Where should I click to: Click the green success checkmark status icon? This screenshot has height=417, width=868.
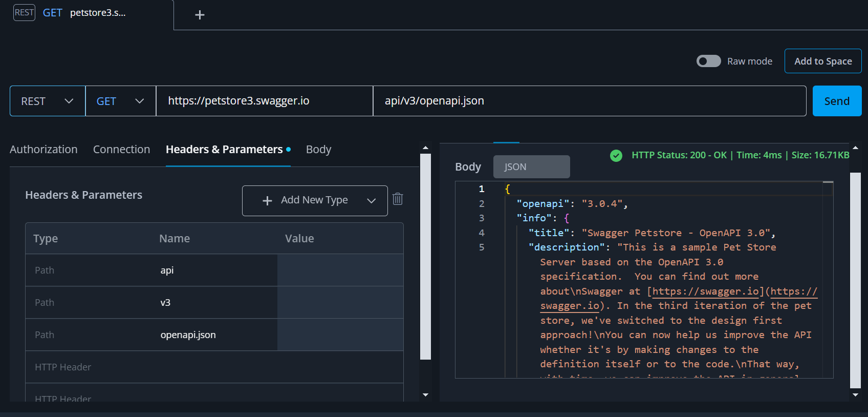616,155
